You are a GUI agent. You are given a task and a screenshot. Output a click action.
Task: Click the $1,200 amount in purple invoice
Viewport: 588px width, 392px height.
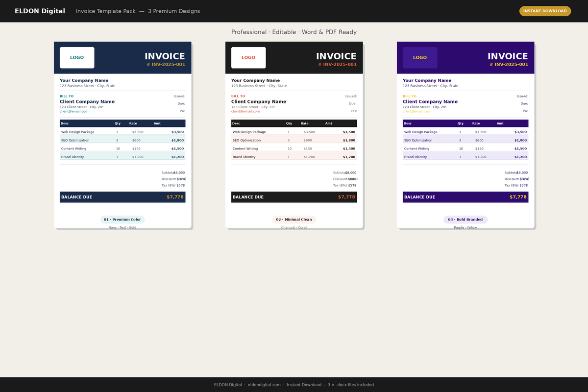520,157
